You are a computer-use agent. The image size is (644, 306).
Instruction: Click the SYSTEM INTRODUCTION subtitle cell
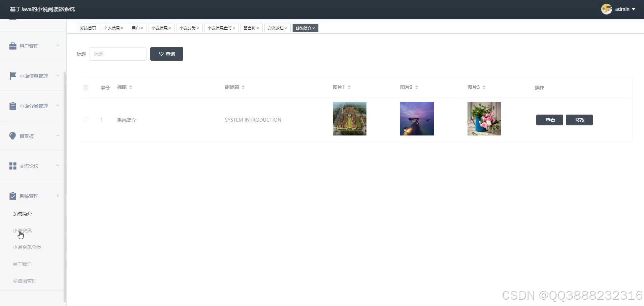pyautogui.click(x=253, y=120)
